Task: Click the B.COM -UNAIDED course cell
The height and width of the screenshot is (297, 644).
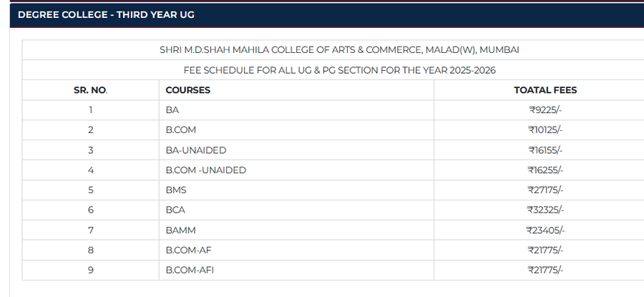Action: [x=206, y=170]
